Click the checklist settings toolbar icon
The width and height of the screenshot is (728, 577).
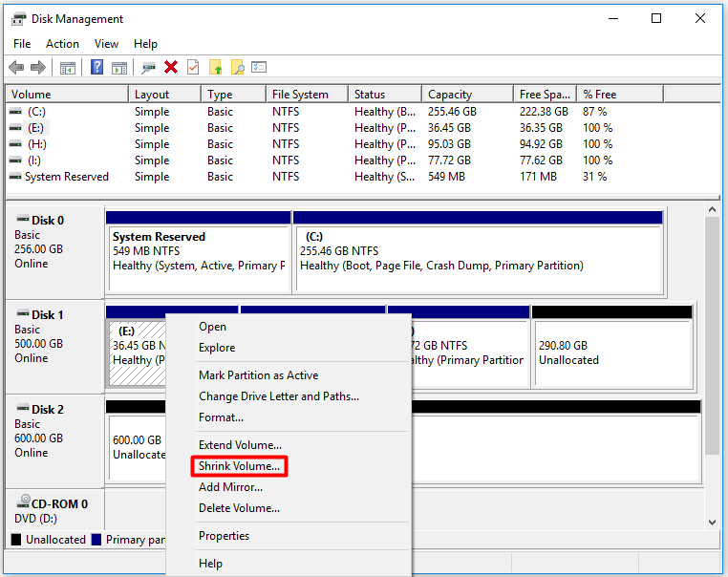pos(259,67)
